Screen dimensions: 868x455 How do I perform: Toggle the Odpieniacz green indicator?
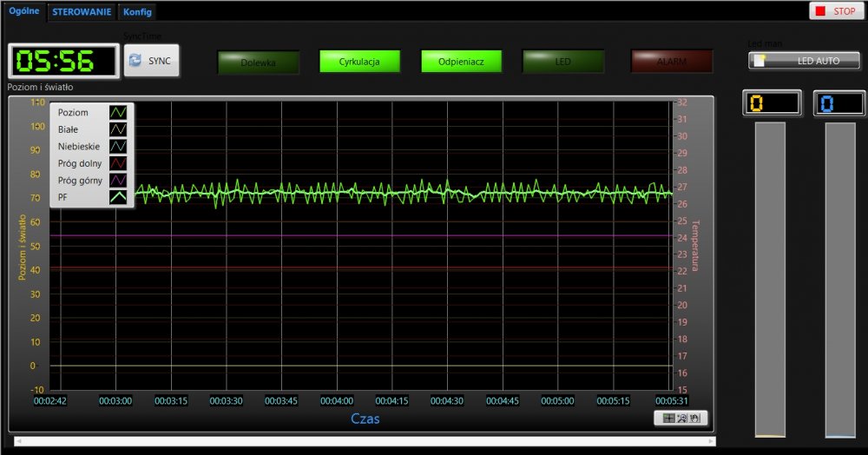coord(461,62)
